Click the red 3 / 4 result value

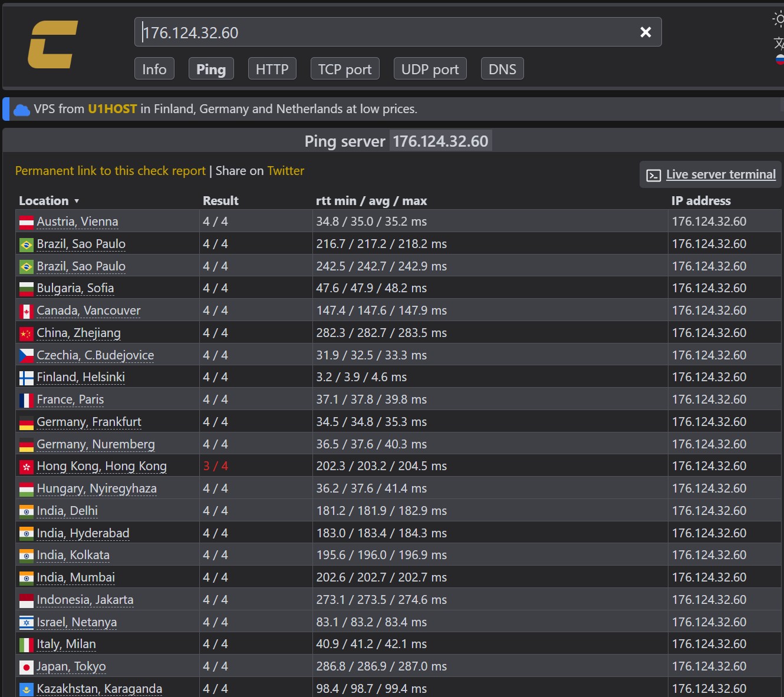(215, 466)
